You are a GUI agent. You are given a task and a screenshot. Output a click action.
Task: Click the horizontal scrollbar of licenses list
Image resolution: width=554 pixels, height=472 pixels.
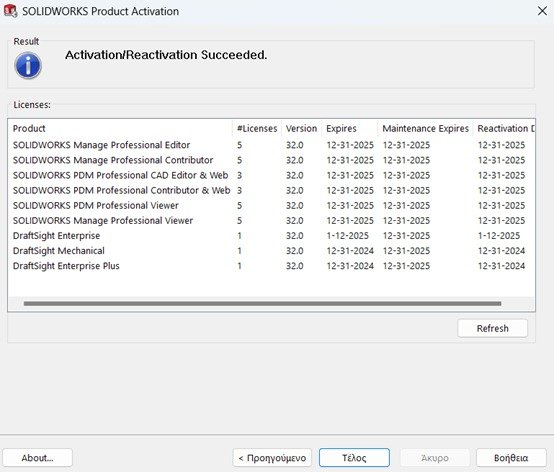(x=262, y=303)
